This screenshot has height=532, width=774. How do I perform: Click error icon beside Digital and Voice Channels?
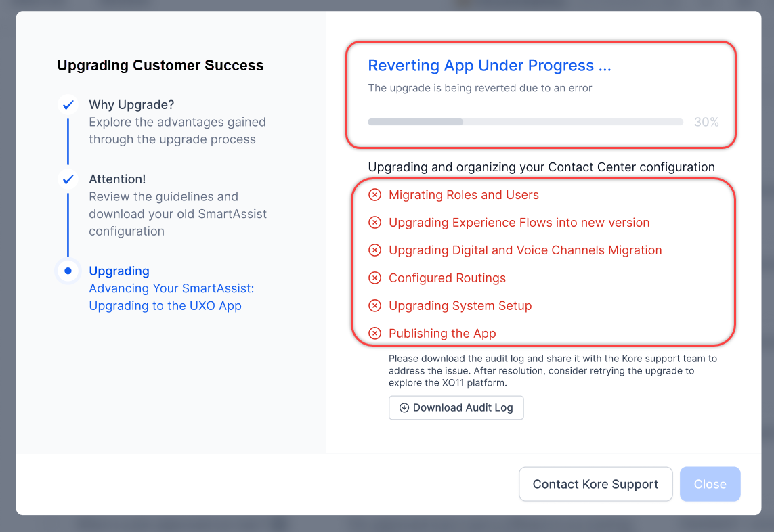pyautogui.click(x=374, y=250)
